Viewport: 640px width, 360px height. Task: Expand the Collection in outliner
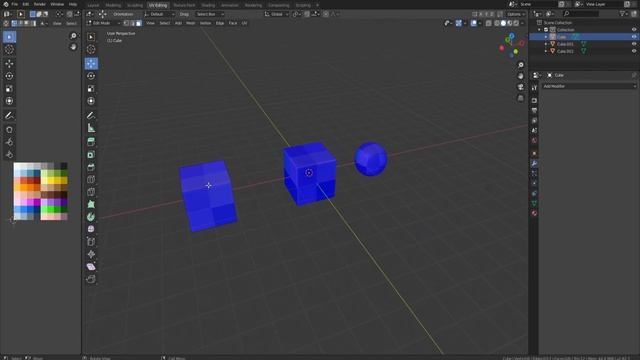coord(540,30)
